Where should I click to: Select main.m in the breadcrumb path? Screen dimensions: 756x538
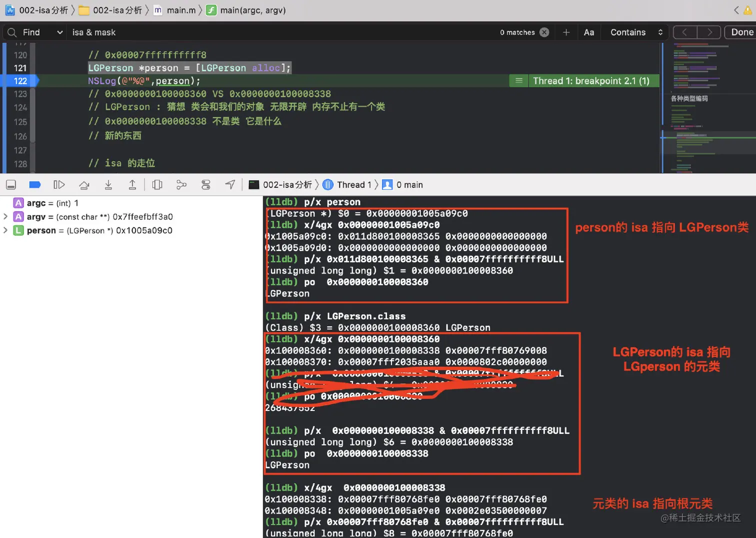pyautogui.click(x=174, y=10)
